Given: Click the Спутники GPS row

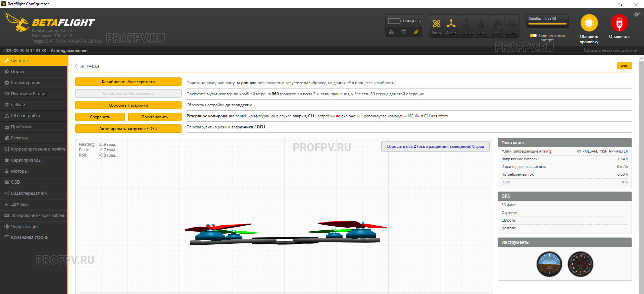Looking at the screenshot, I should click(564, 213).
